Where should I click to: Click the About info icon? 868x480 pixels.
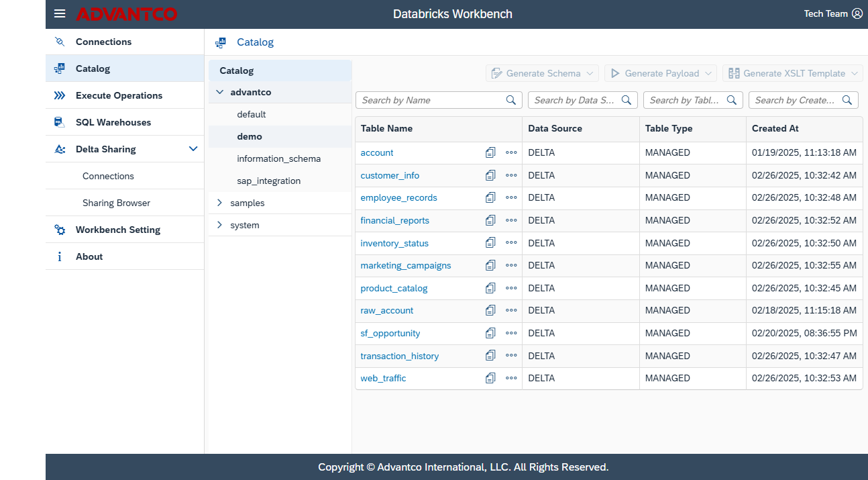click(60, 256)
